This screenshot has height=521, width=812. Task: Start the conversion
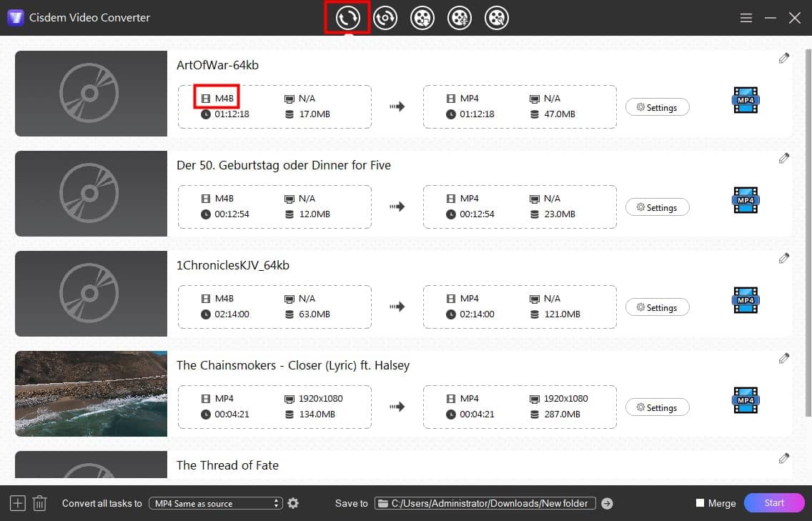[x=774, y=503]
